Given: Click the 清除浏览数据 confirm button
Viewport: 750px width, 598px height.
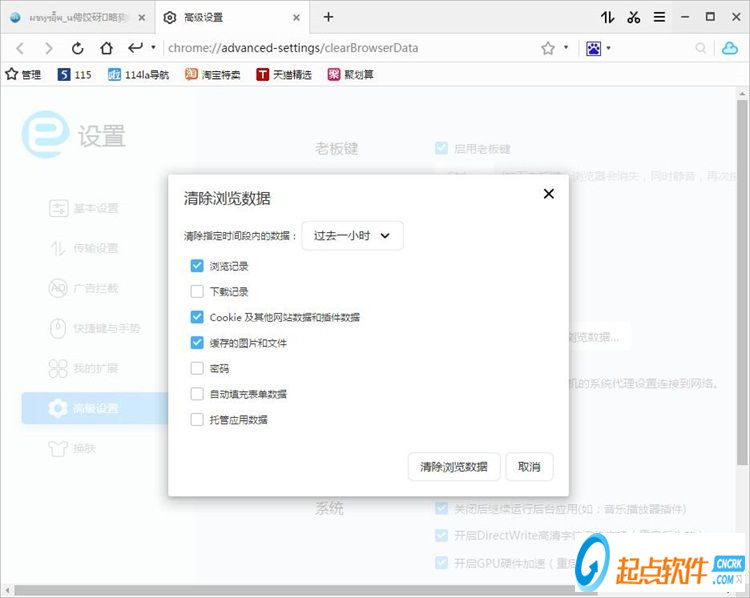Looking at the screenshot, I should (x=454, y=466).
